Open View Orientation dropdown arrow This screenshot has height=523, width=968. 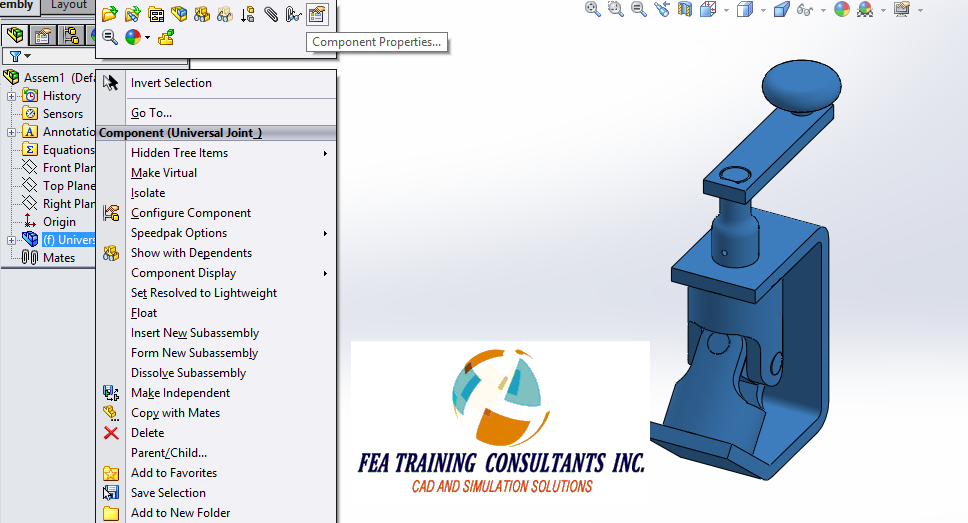click(726, 10)
